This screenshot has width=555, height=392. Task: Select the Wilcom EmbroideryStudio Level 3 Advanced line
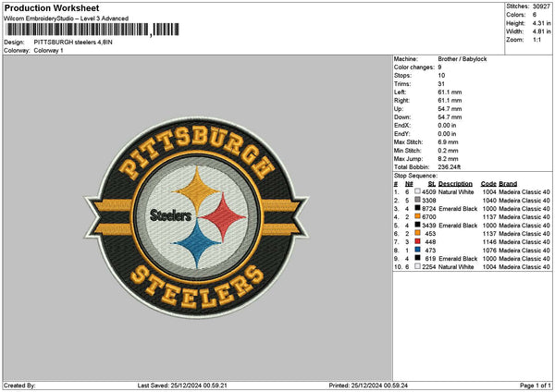pos(67,18)
